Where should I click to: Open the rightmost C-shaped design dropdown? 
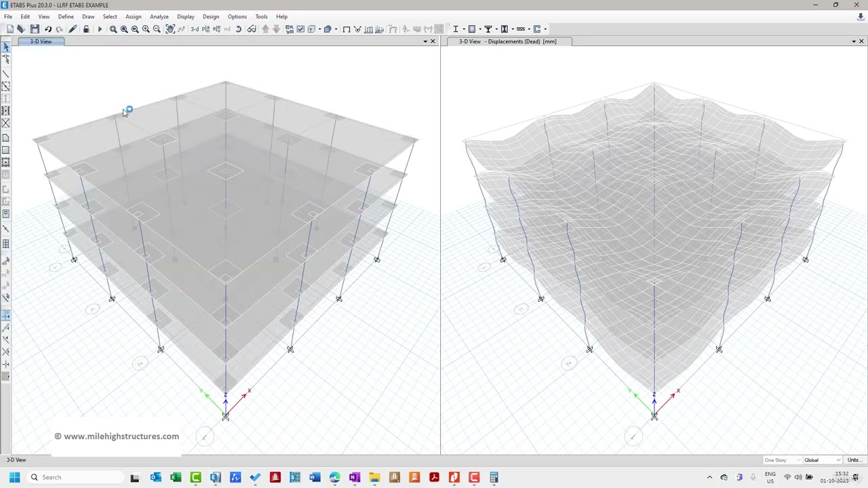tap(545, 29)
